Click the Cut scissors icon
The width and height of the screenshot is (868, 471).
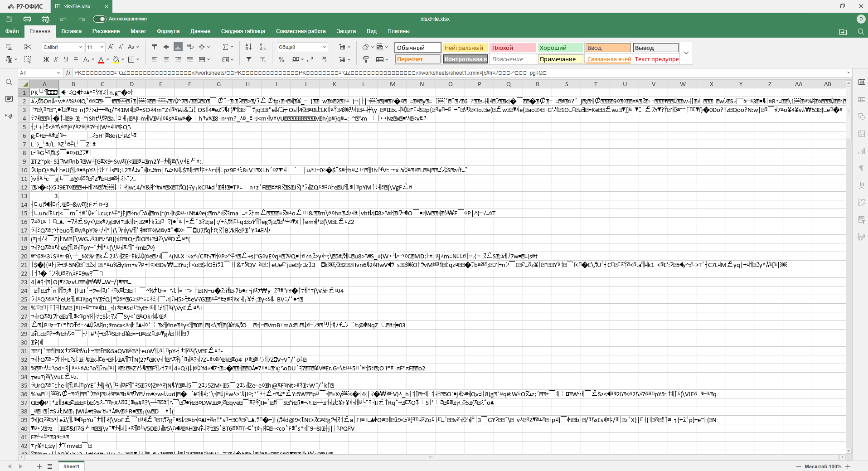click(x=28, y=47)
